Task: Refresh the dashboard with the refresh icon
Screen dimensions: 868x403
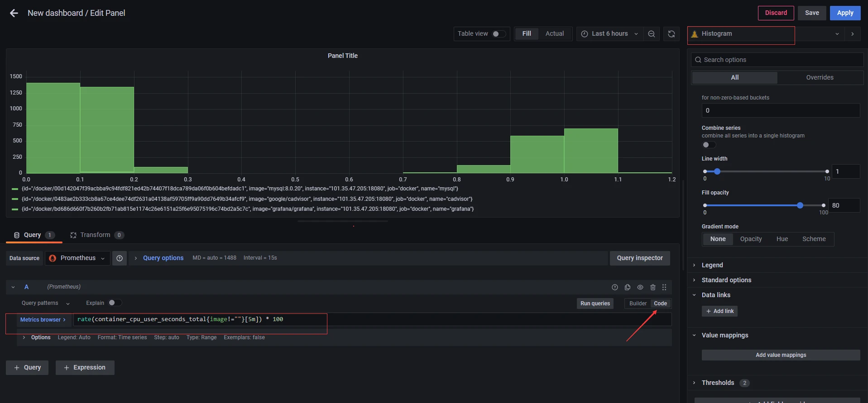Action: (x=671, y=34)
